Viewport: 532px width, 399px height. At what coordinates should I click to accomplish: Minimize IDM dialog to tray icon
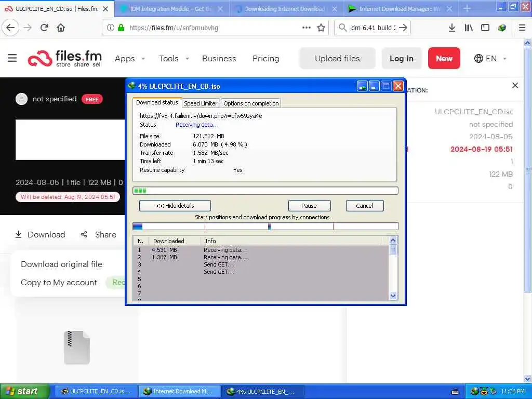click(362, 86)
